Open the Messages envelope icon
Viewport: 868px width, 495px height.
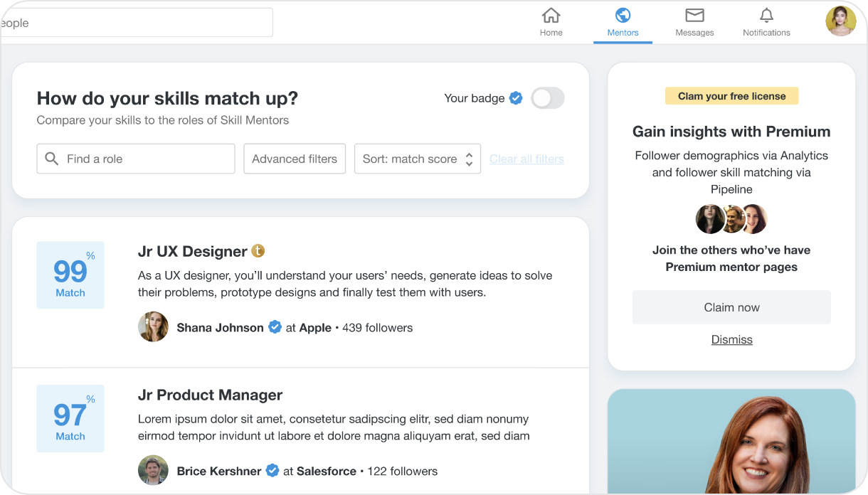(694, 15)
